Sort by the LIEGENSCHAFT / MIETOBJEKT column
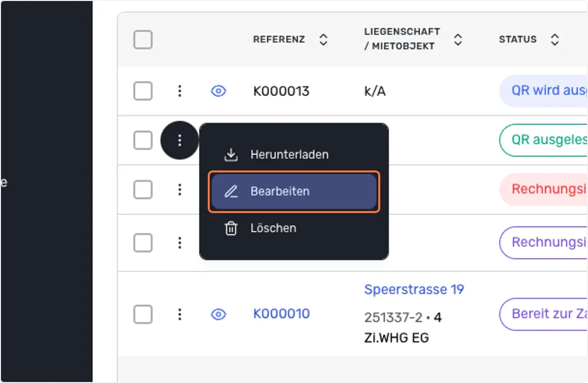Viewport: 588px width, 383px height. [x=458, y=40]
